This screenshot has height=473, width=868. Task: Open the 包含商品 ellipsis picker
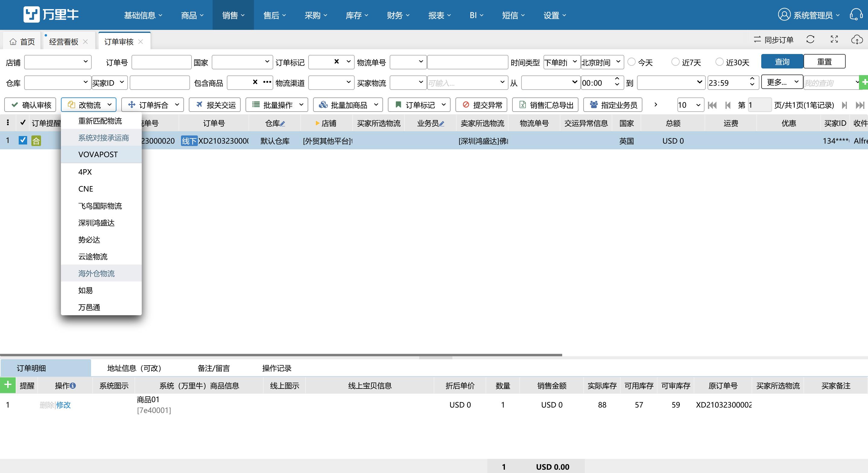267,82
